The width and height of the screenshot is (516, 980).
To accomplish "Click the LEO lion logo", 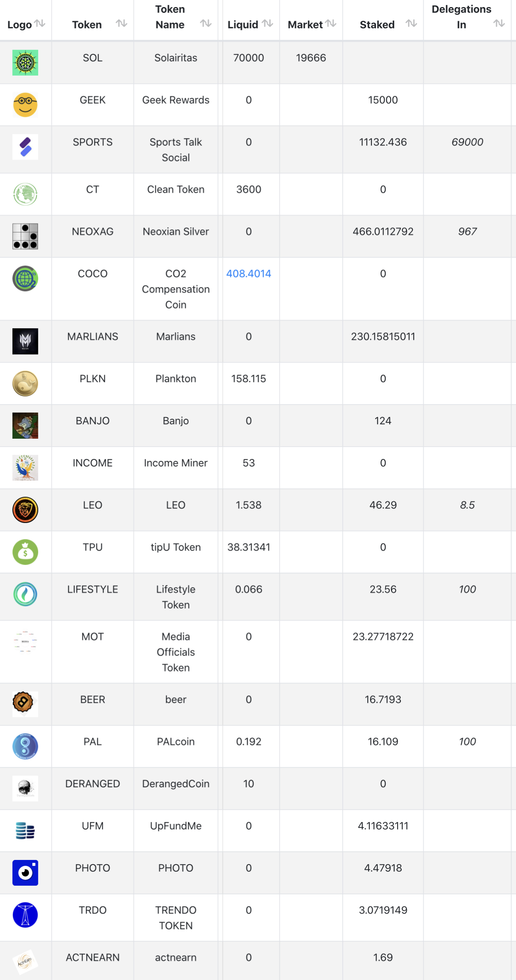I will pyautogui.click(x=25, y=510).
